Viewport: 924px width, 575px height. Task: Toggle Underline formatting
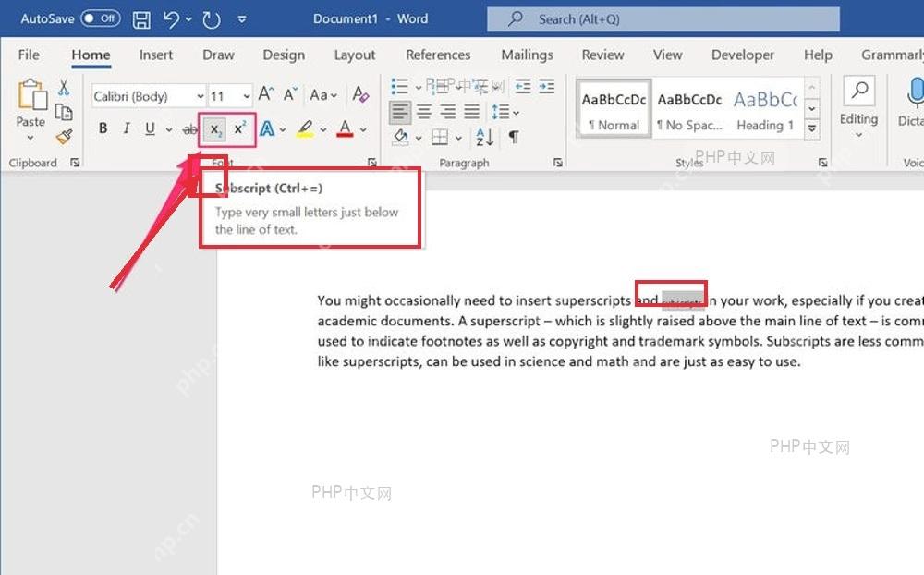pos(150,128)
